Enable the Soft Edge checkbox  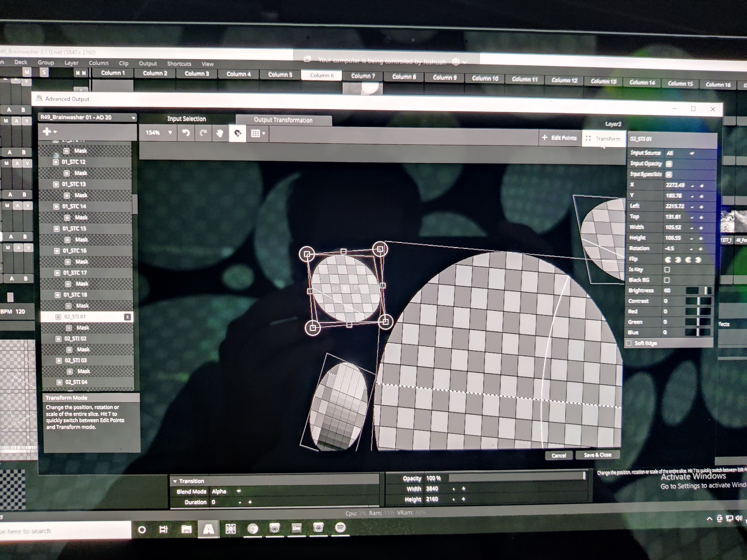point(629,343)
